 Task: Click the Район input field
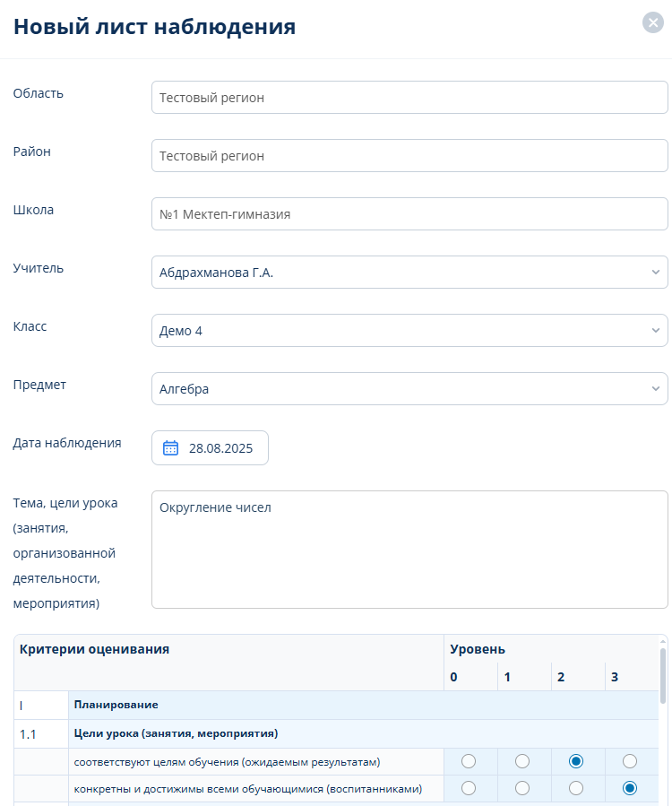409,156
